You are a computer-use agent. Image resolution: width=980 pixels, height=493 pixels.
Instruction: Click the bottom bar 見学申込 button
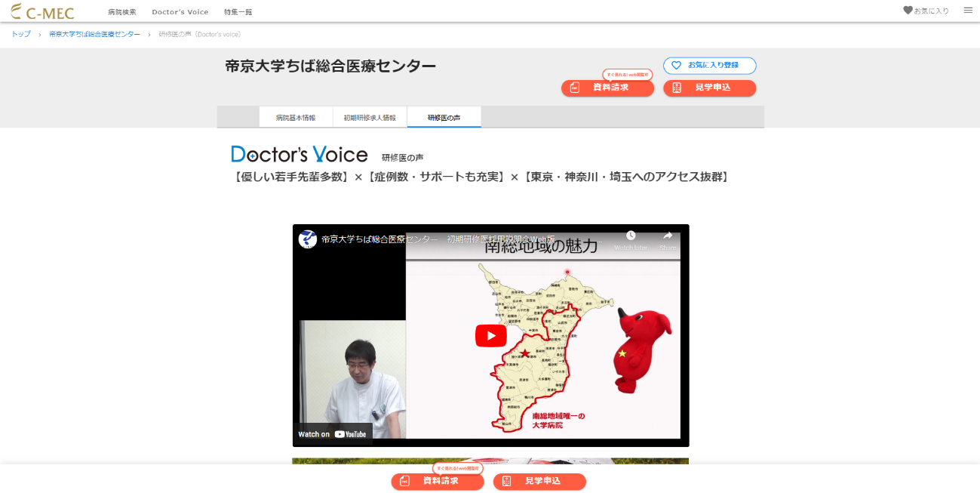pyautogui.click(x=539, y=481)
